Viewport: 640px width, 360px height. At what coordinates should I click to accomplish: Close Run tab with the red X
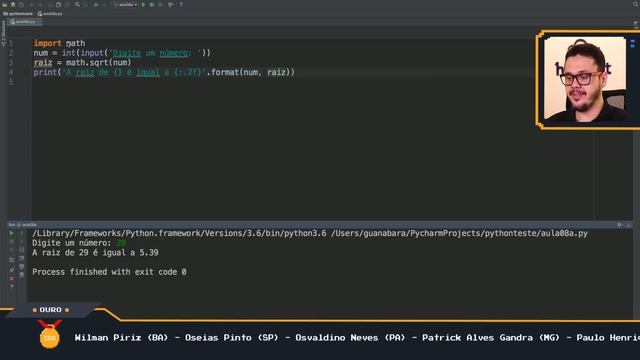[11, 279]
